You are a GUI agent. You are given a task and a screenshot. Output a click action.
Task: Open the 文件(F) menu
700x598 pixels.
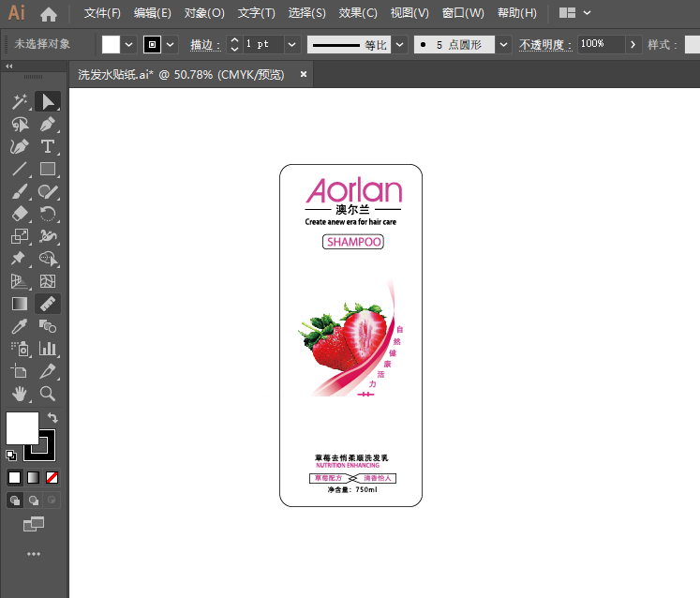(102, 13)
